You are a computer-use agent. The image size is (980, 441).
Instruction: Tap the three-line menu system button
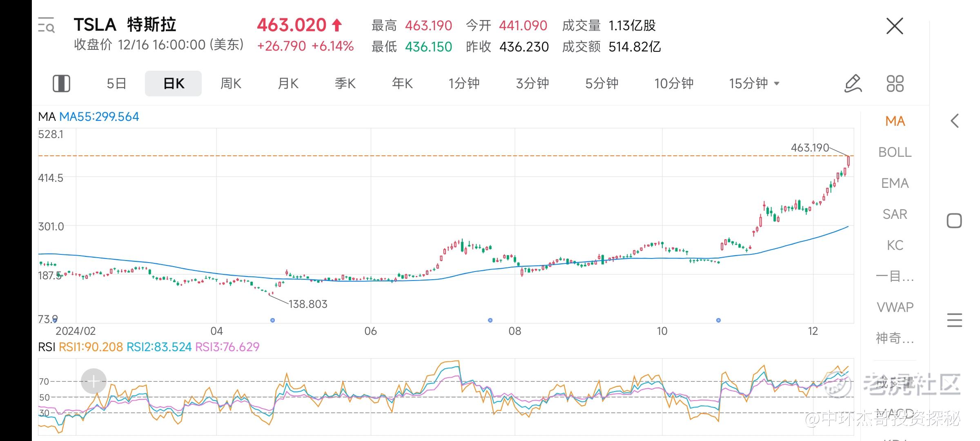[x=954, y=320]
